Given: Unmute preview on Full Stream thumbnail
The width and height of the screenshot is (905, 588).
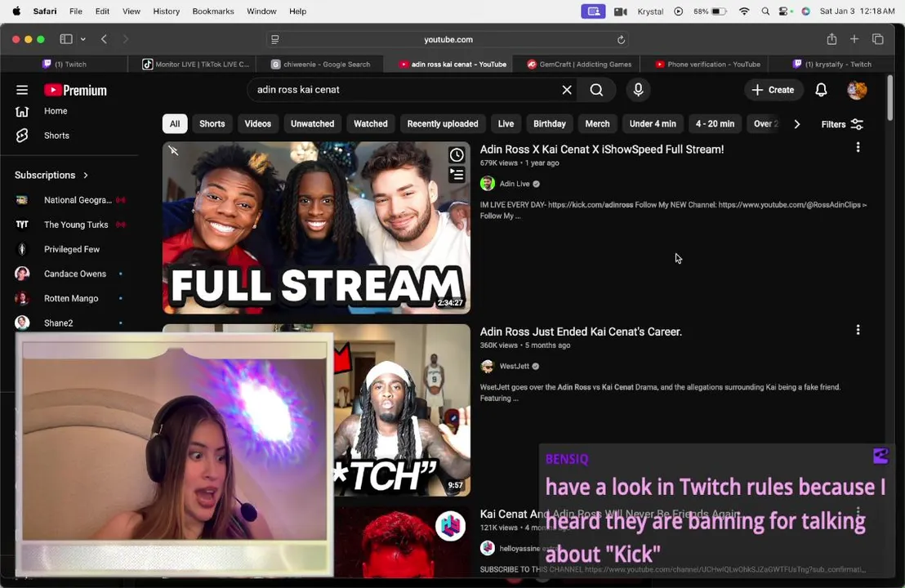Looking at the screenshot, I should pyautogui.click(x=174, y=151).
